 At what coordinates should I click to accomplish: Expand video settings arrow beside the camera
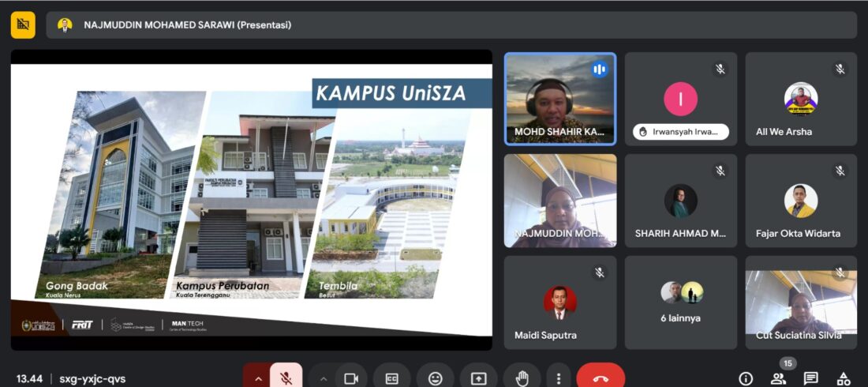[324, 378]
